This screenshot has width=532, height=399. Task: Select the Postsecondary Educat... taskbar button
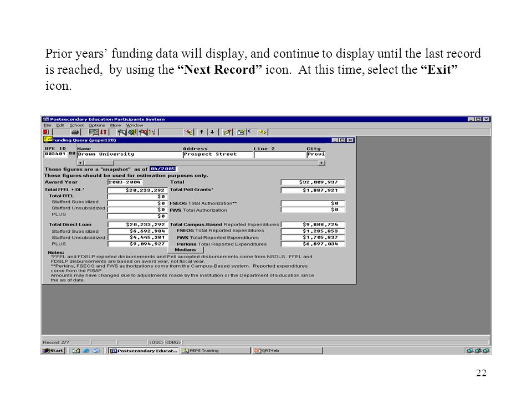pyautogui.click(x=144, y=350)
